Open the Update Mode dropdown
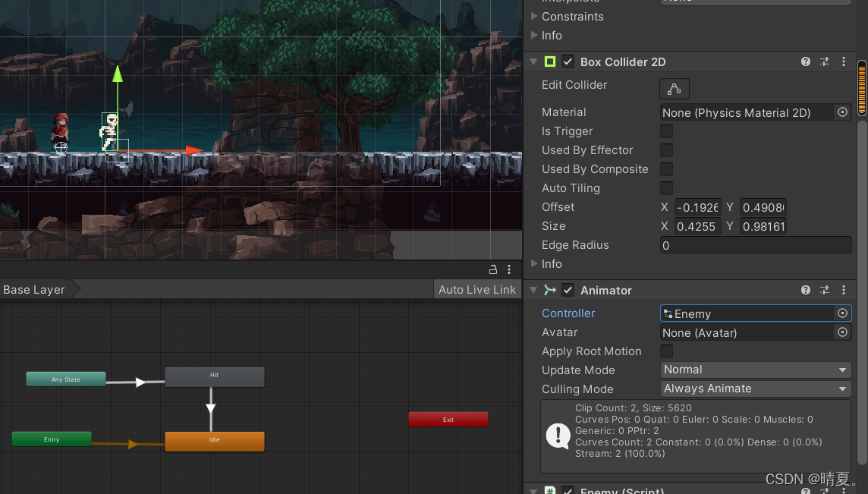868x494 pixels. 756,370
